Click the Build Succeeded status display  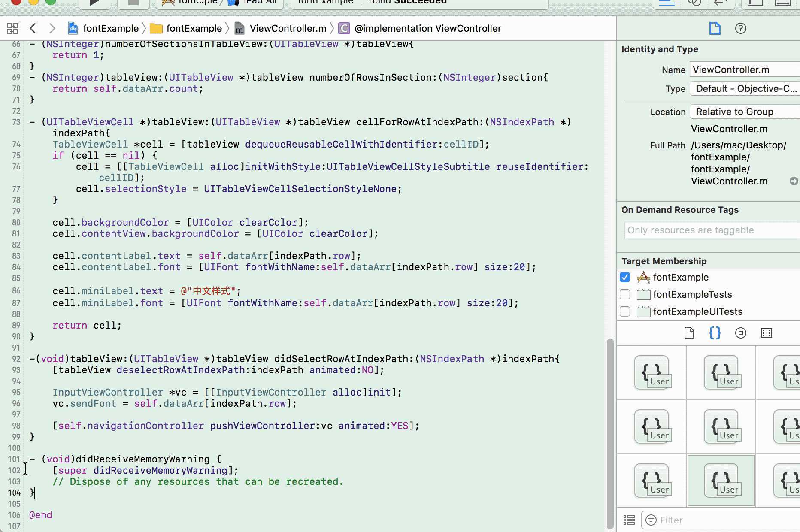419,3
